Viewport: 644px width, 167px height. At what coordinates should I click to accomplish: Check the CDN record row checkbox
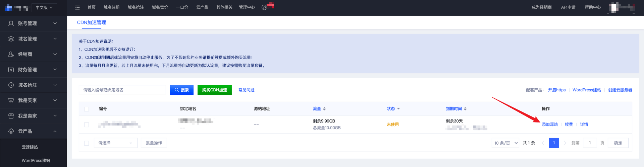(x=87, y=124)
